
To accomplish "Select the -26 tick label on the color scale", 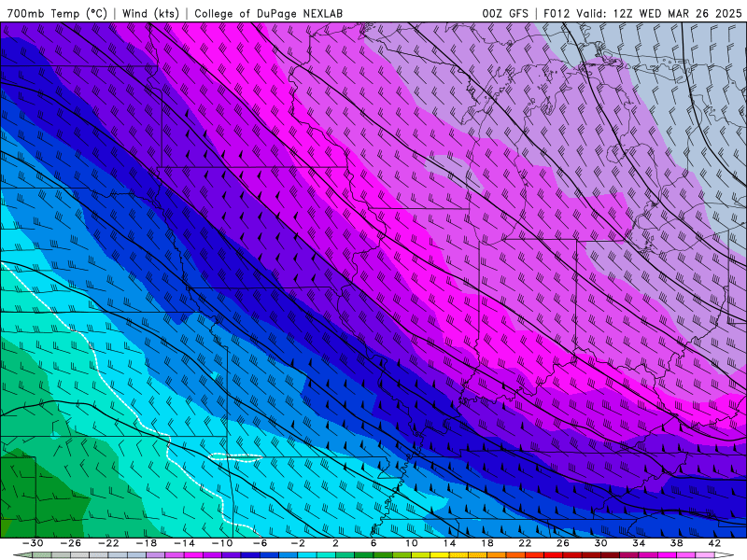I will coord(71,543).
